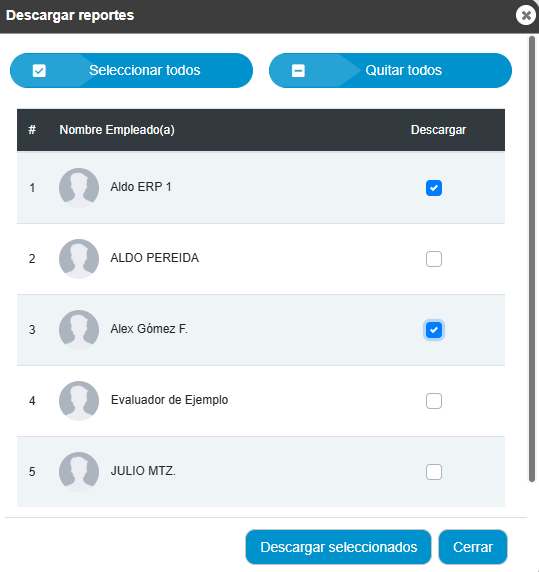Click the checkmark icon in Seleccionar todos

click(39, 70)
